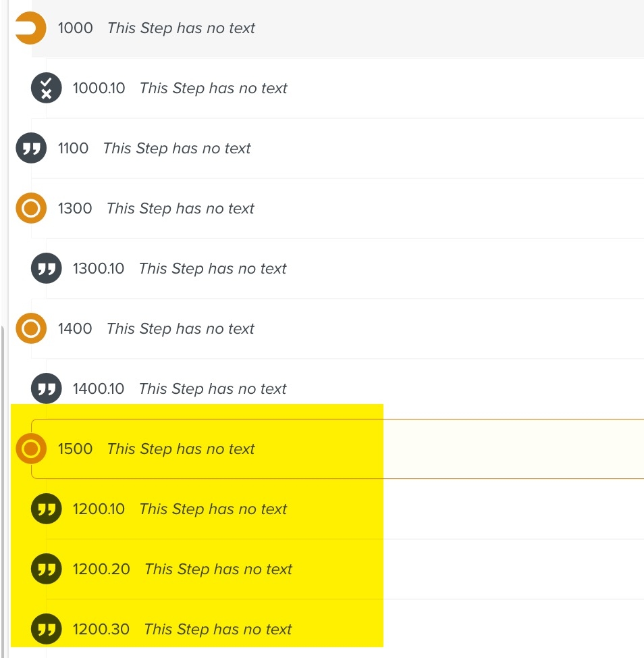
Task: Select step 1400 number label
Action: 75,329
